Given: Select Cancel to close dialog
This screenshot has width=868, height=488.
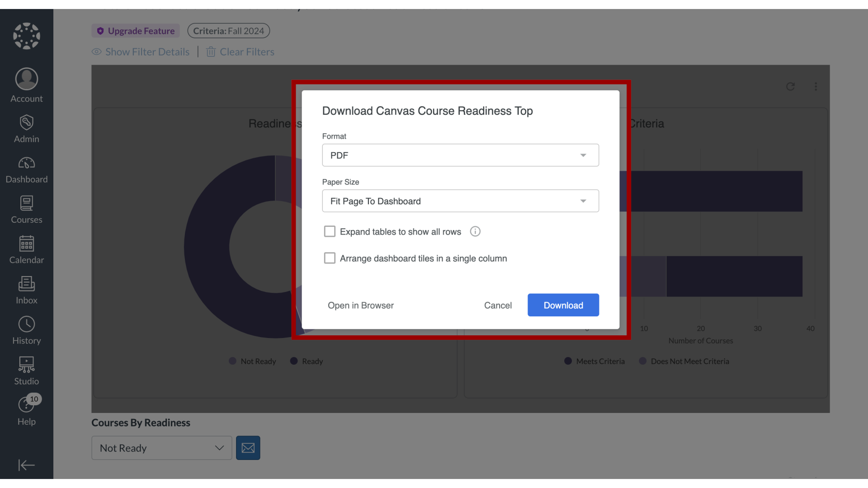Looking at the screenshot, I should pos(497,305).
